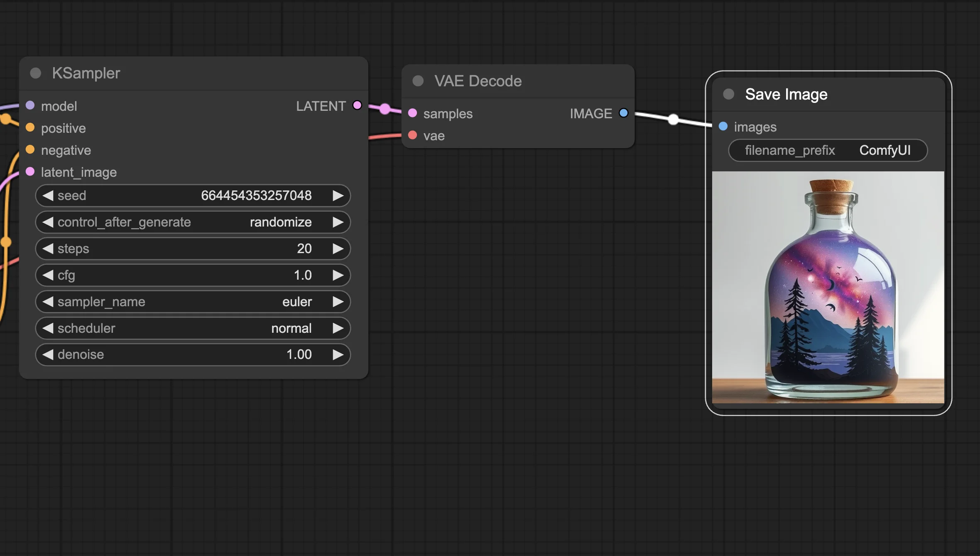Image resolution: width=980 pixels, height=556 pixels.
Task: Click the generated bottle image preview
Action: click(x=828, y=287)
